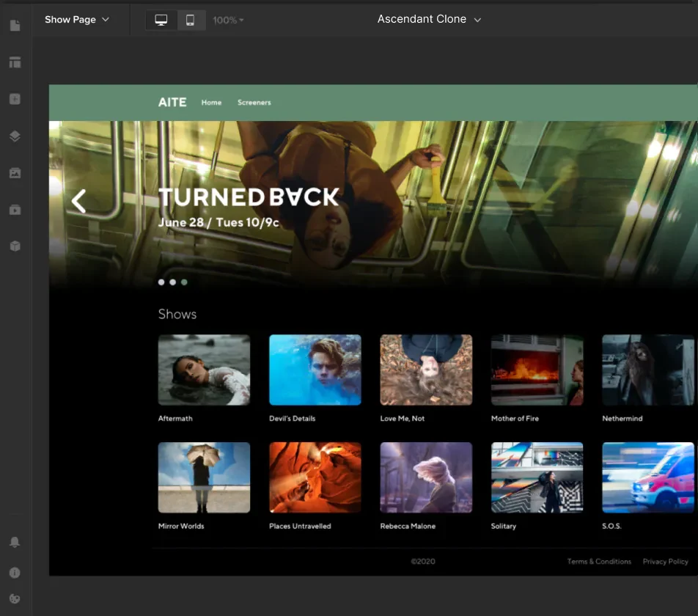Open the theme palette icon

(x=15, y=598)
